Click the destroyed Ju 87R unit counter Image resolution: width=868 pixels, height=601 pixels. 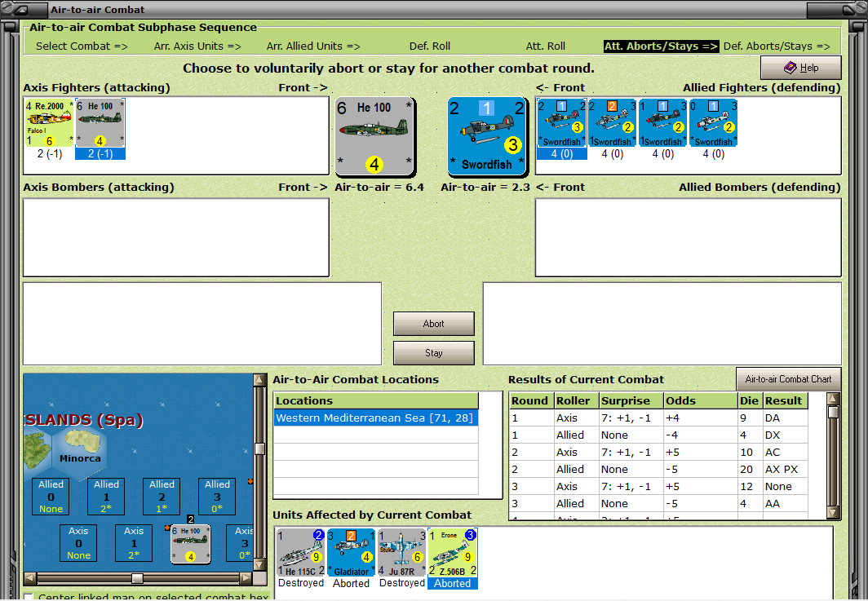pos(402,552)
